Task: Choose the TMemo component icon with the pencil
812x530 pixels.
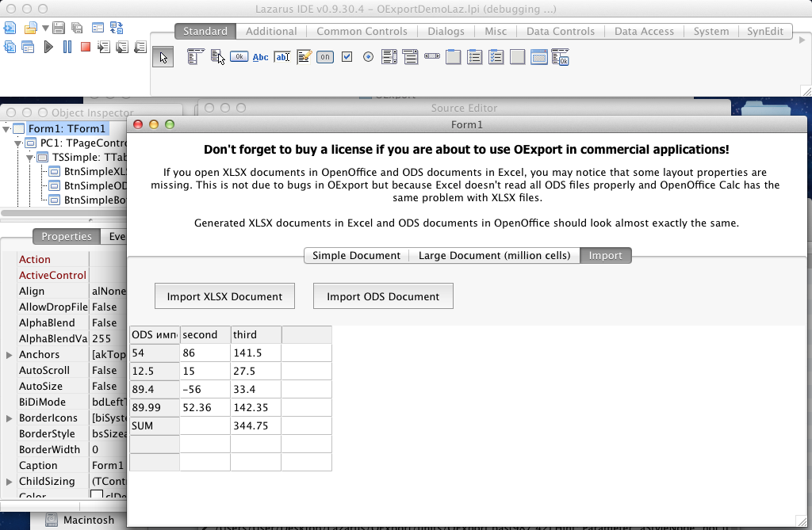Action: pyautogui.click(x=304, y=57)
